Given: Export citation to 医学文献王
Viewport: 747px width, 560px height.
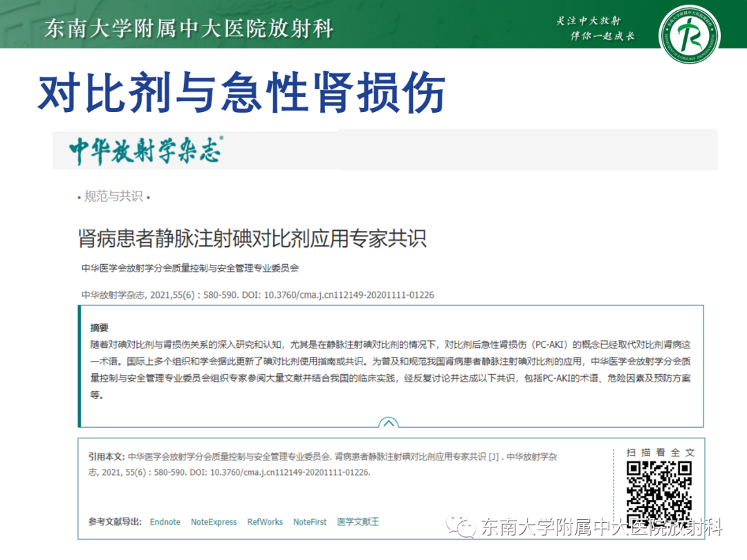Looking at the screenshot, I should [x=358, y=522].
